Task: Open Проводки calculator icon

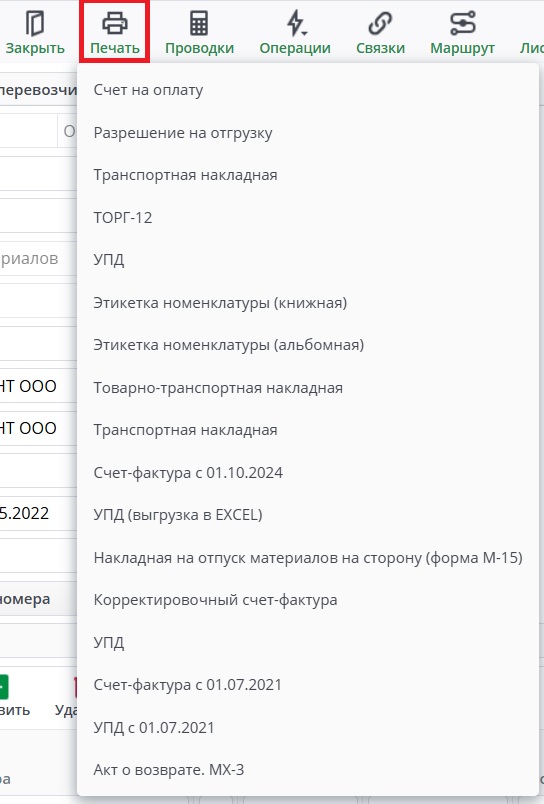Action: tap(199, 24)
